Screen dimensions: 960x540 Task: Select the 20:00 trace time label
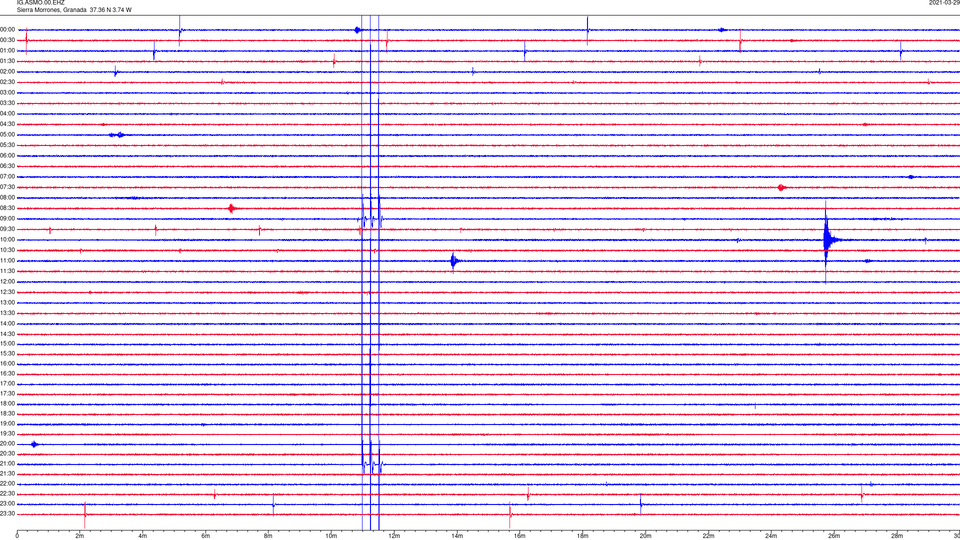[8, 444]
